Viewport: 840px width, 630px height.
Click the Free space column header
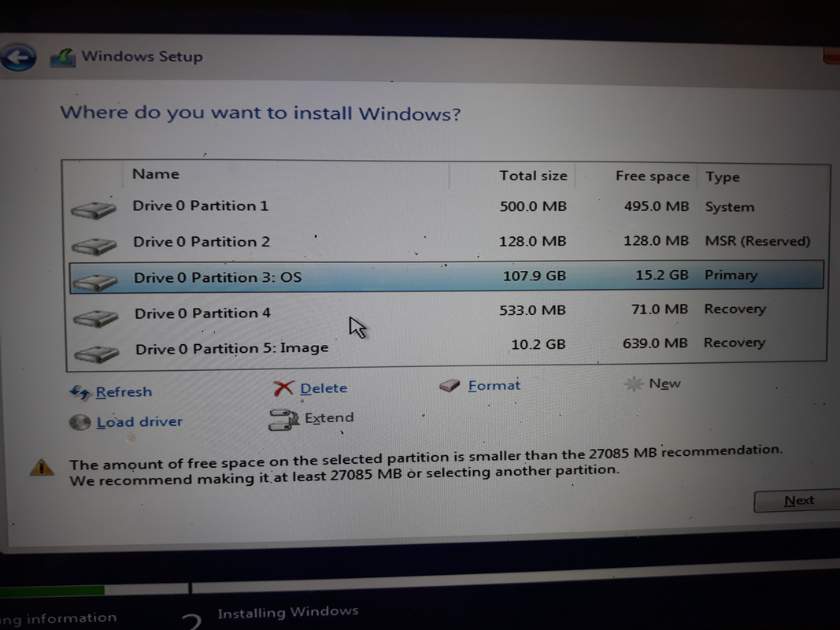click(652, 176)
